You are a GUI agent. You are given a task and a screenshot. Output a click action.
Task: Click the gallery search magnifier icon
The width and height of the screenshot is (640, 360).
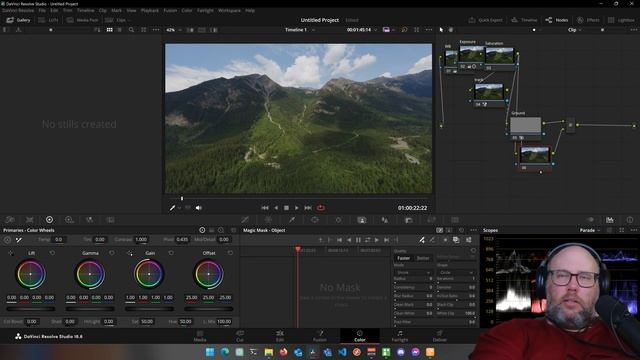tap(131, 30)
